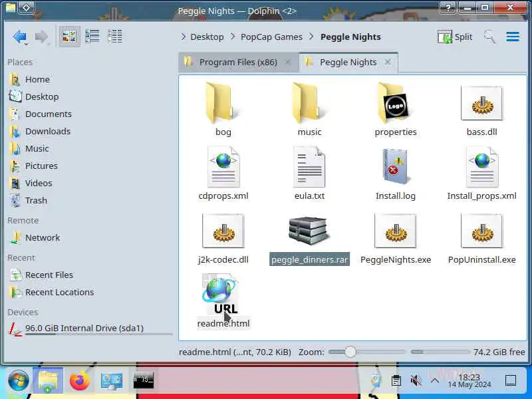Launch Firefox from the taskbar

(79, 380)
